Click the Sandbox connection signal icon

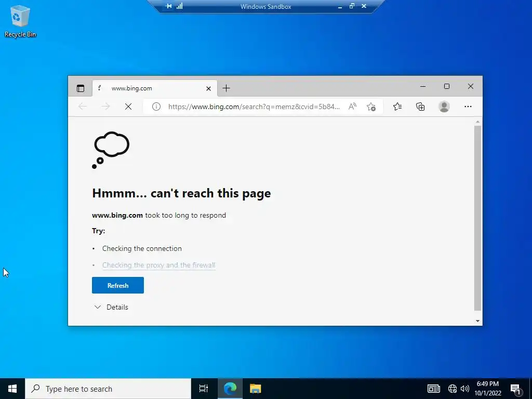(x=179, y=6)
